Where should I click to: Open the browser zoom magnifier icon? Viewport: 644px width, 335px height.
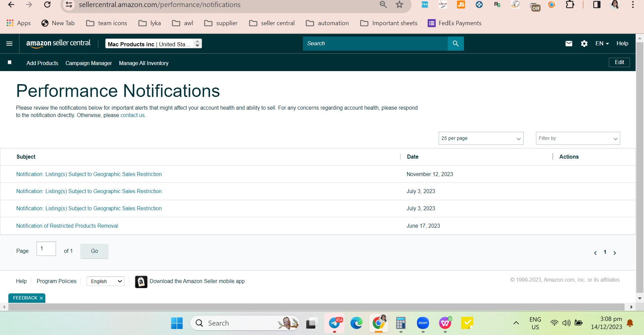(383, 5)
